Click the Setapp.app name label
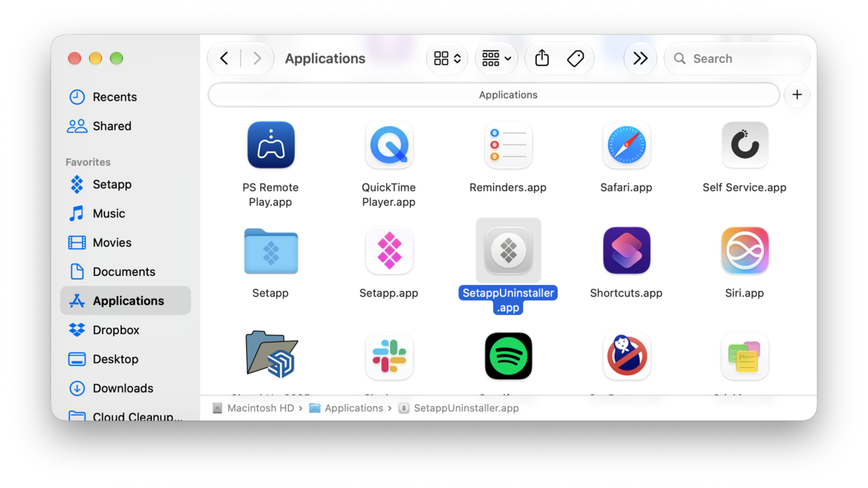 pyautogui.click(x=389, y=293)
